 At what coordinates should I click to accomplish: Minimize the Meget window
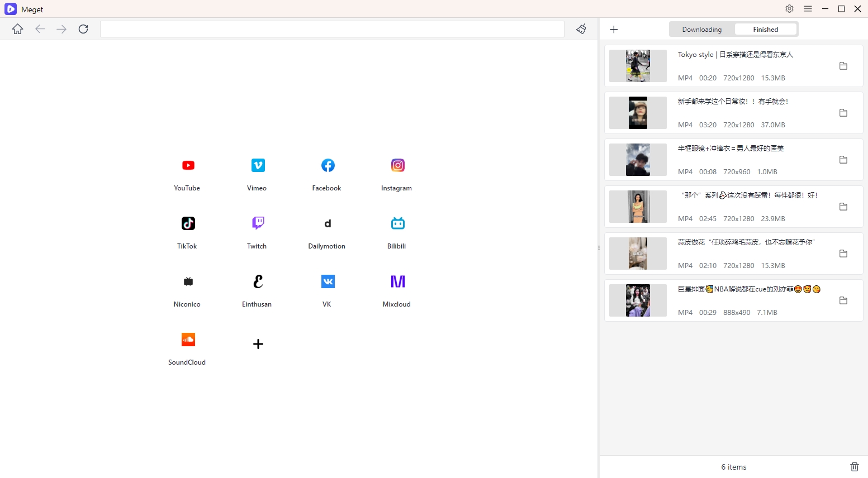[x=825, y=9]
